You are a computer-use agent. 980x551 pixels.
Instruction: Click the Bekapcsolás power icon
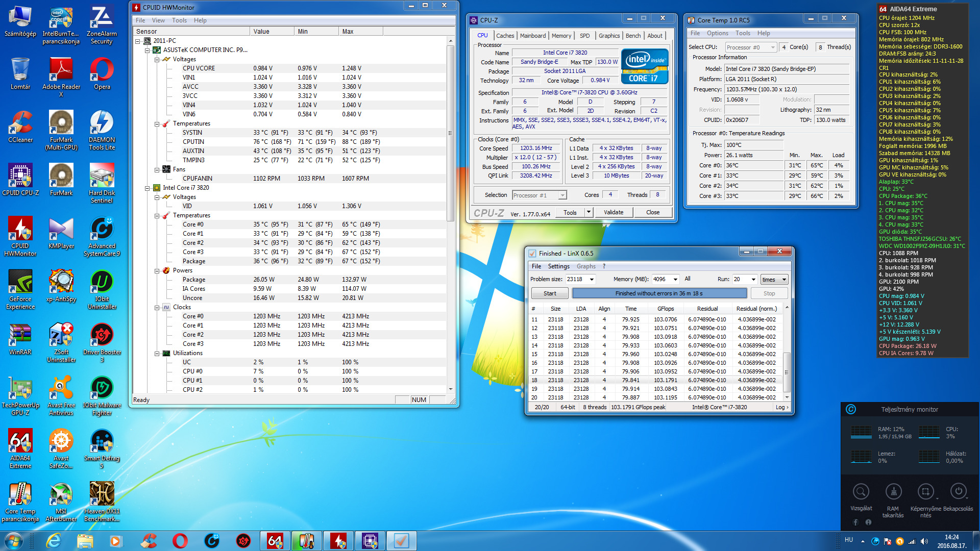click(x=958, y=492)
